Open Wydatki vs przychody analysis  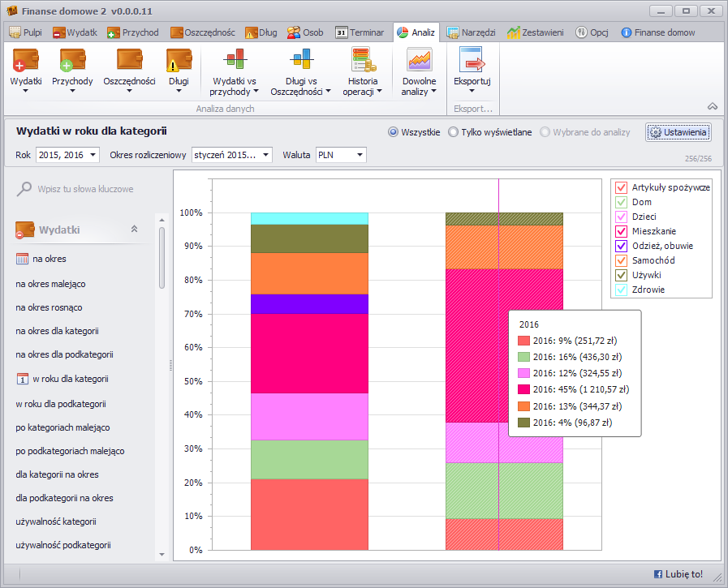(235, 61)
